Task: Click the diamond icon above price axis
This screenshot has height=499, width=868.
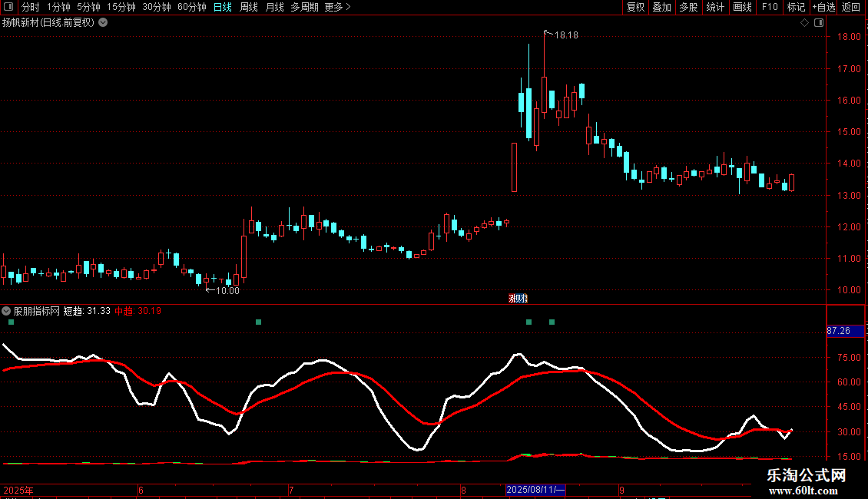Action: pos(805,23)
